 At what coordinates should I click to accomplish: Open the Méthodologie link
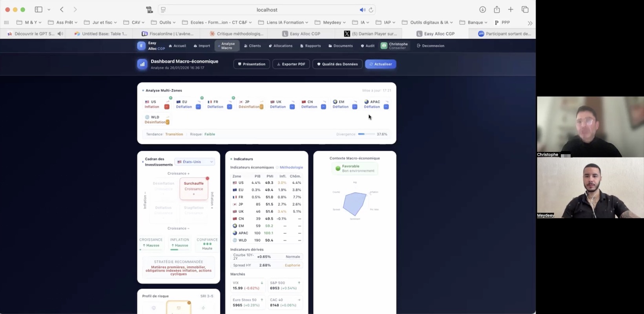(291, 168)
